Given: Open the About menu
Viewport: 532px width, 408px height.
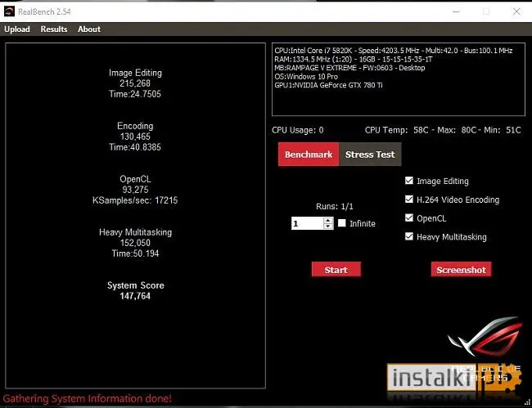Looking at the screenshot, I should point(89,29).
